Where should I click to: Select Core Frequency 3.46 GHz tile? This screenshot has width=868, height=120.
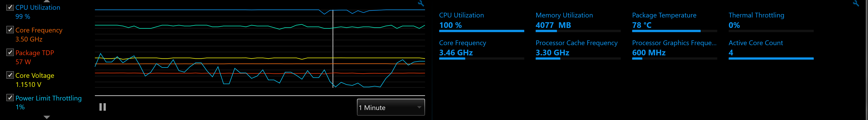[482, 49]
